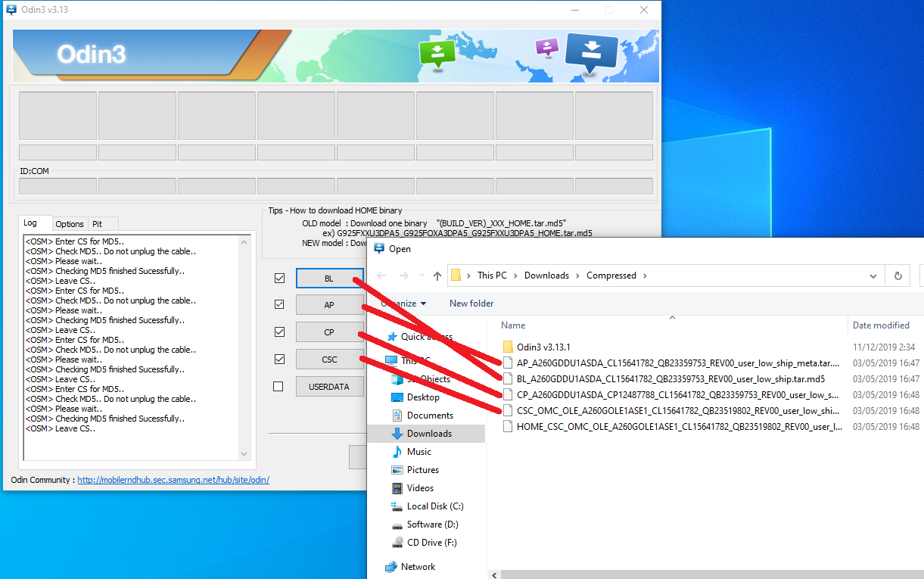The height and width of the screenshot is (579, 924).
Task: Click the Music note icon in sidebar
Action: (397, 452)
